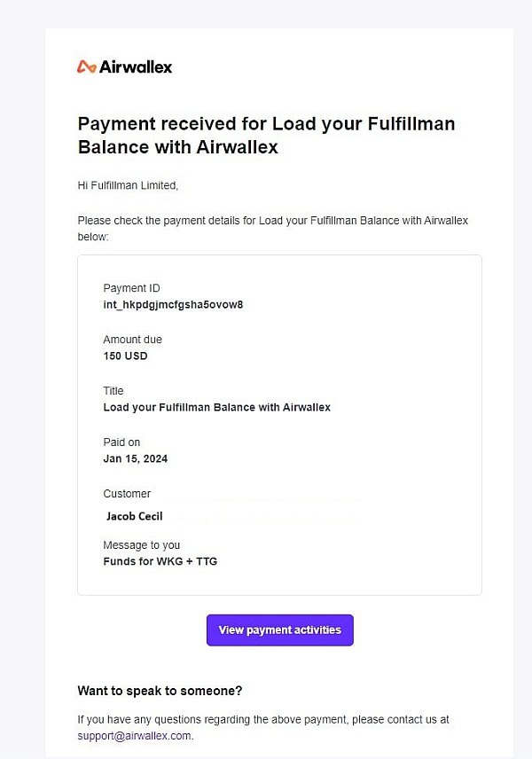Select the Payment ID value int_hkpdgjmcfgsha5ovow8
This screenshot has height=759, width=532.
click(173, 304)
